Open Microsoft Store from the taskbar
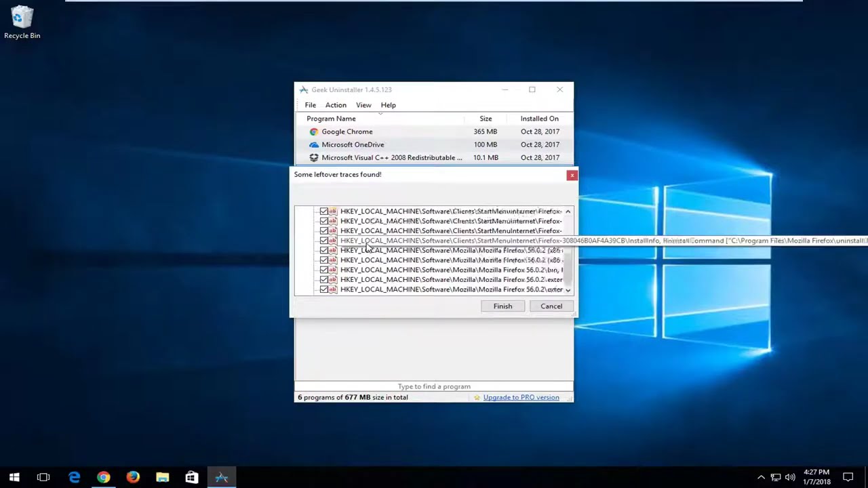 [x=191, y=477]
